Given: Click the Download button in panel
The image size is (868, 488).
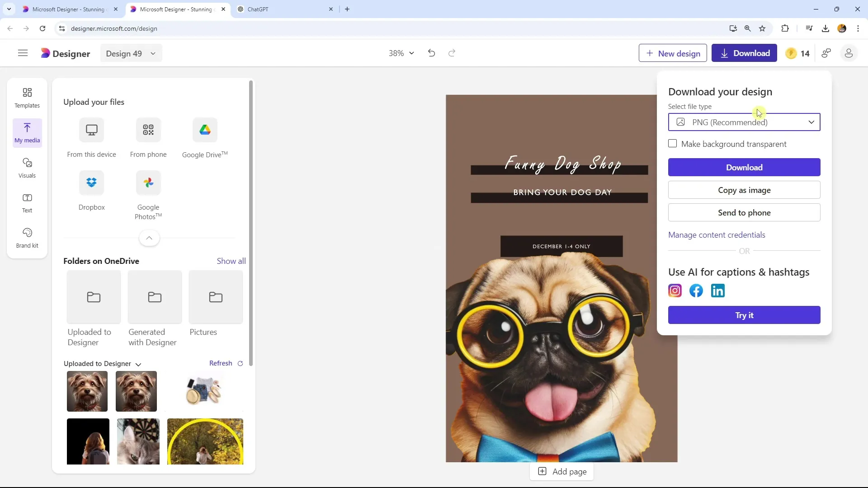Looking at the screenshot, I should coord(745,168).
